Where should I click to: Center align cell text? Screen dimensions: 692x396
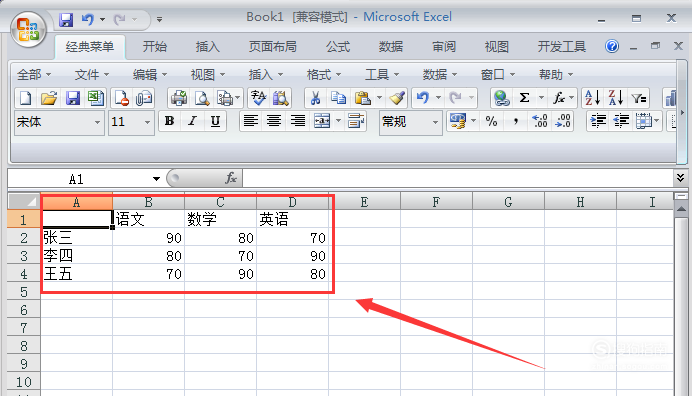point(274,121)
